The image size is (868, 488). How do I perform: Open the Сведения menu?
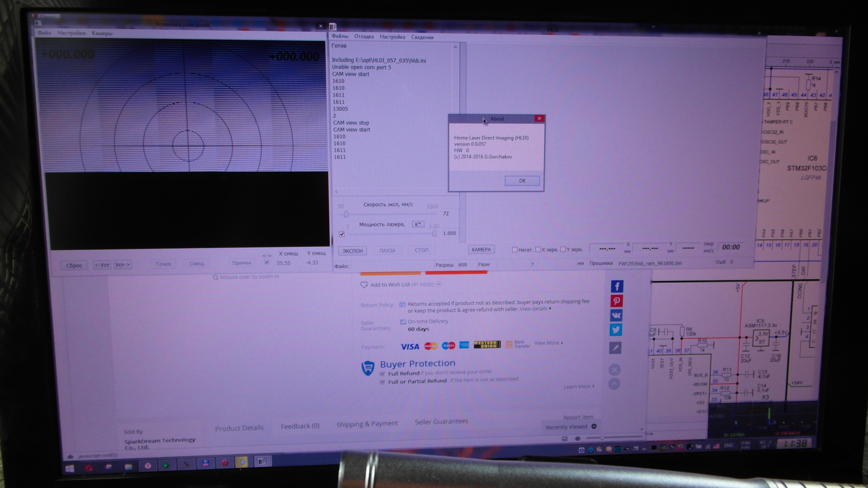pos(422,37)
